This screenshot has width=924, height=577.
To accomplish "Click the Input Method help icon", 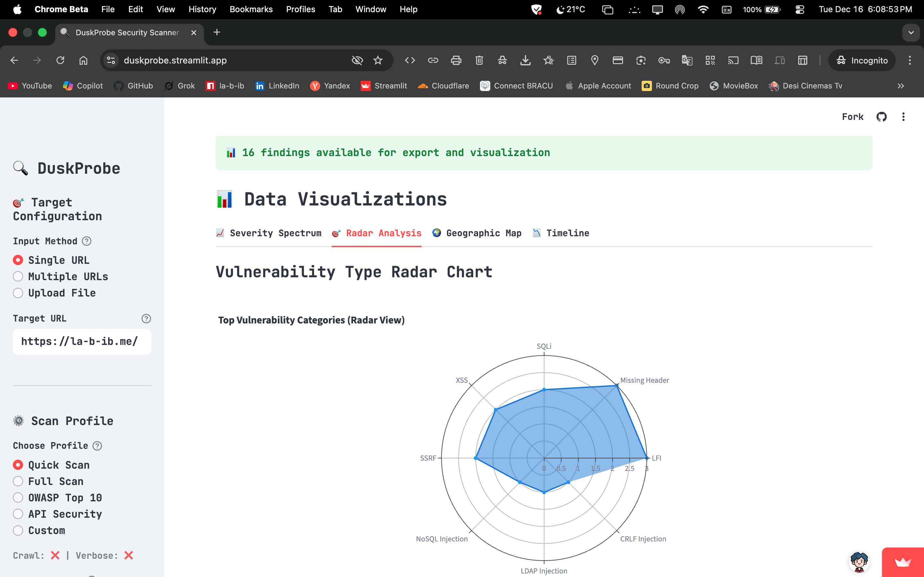I will (x=87, y=241).
